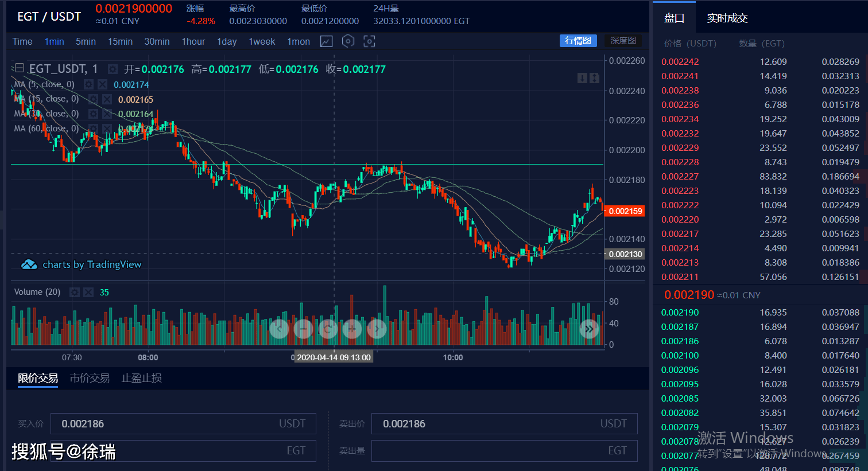868x471 pixels.
Task: Select ask price 0.002234 row
Action: (760, 119)
